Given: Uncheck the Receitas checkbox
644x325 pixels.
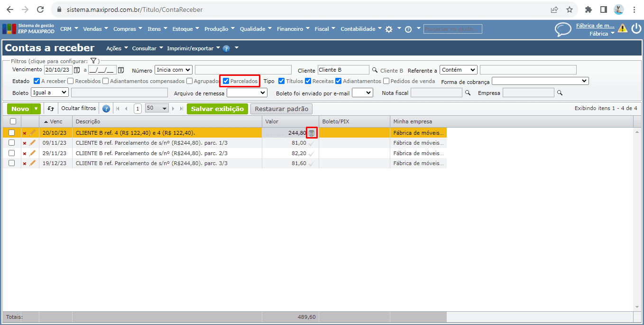Looking at the screenshot, I should coord(308,81).
